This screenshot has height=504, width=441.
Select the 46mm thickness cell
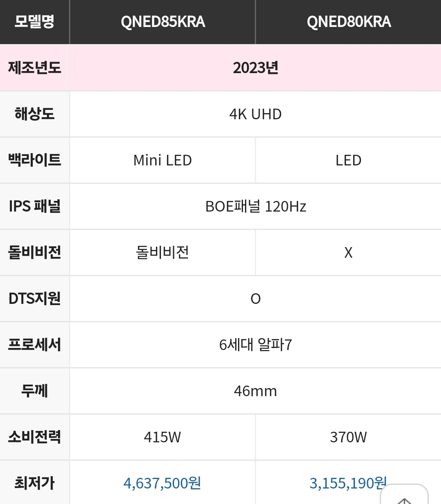pyautogui.click(x=256, y=391)
